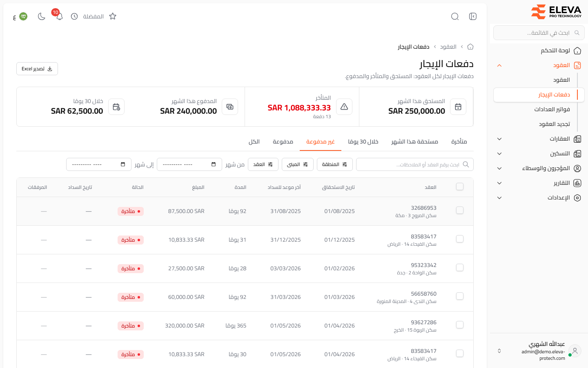Open the top bar search icon
Viewport: 588px width, 368px height.
(455, 16)
